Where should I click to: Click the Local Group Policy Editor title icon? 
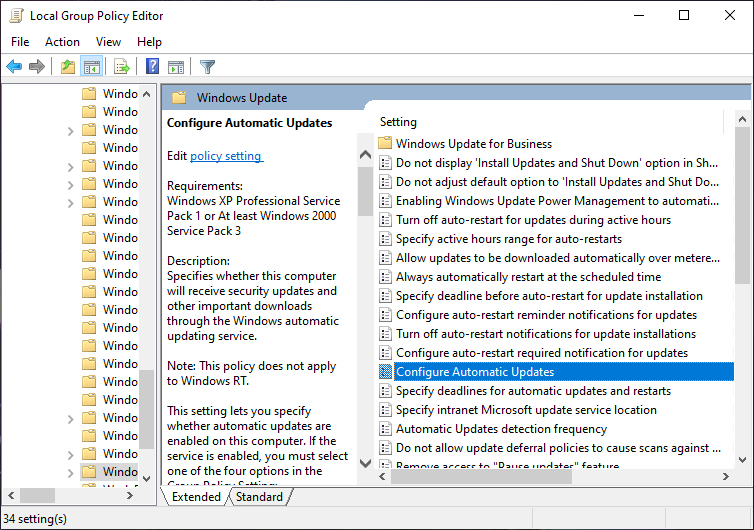(x=16, y=16)
